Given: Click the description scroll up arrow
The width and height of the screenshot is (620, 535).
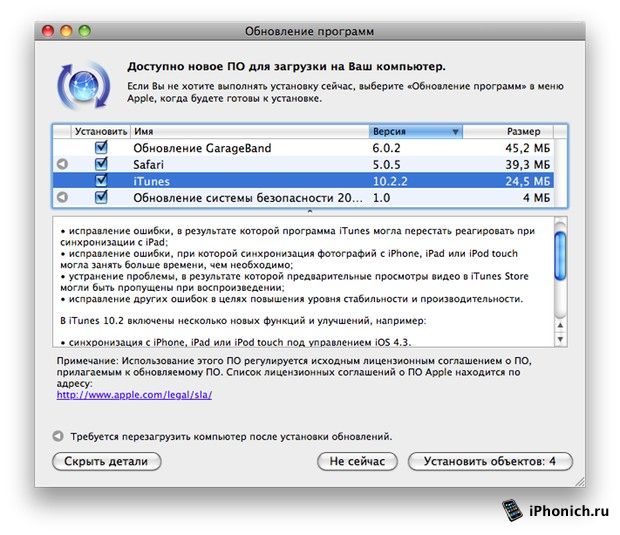Looking at the screenshot, I should pos(560,325).
